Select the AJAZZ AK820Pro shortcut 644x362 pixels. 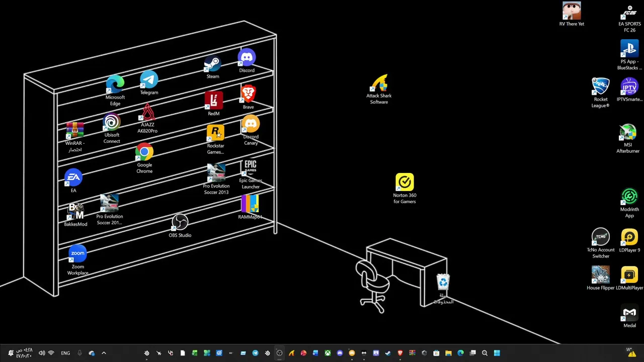pos(147,119)
